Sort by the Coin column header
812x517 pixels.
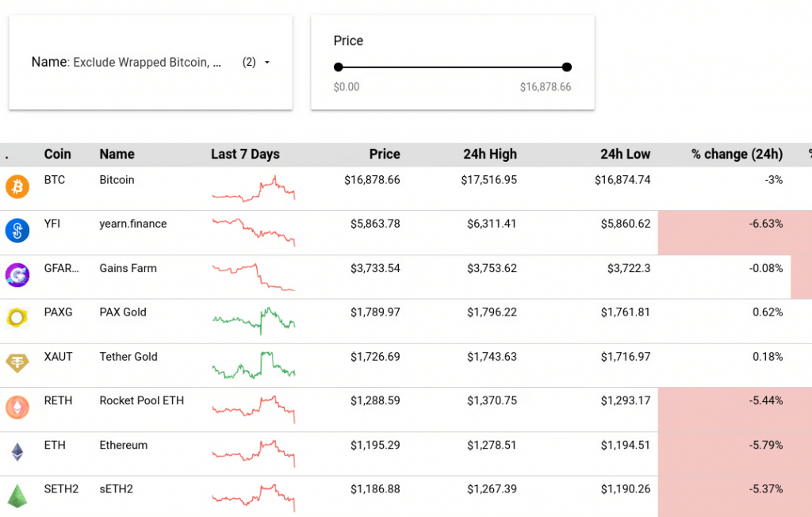[x=57, y=155]
